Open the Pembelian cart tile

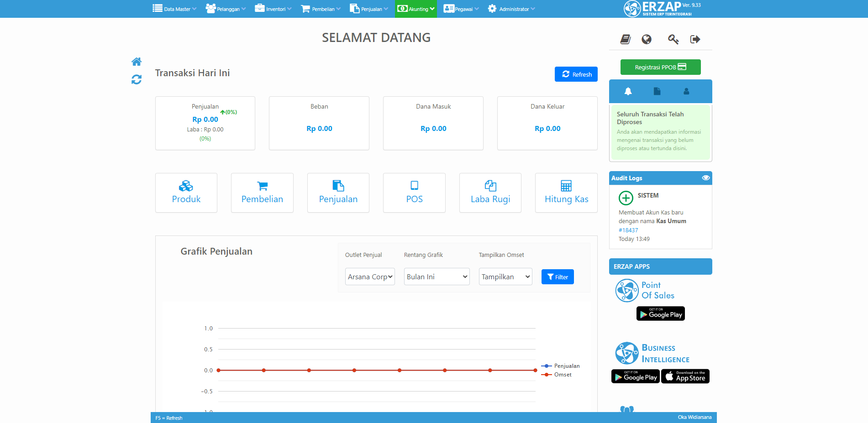tap(262, 193)
